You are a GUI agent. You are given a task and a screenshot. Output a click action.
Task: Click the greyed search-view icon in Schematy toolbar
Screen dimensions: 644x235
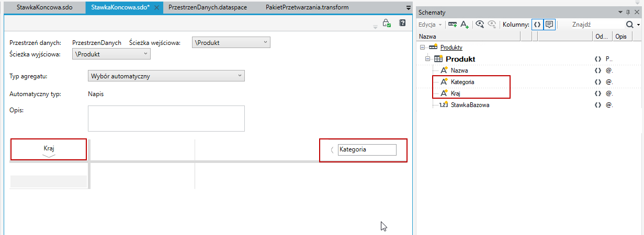(x=492, y=25)
